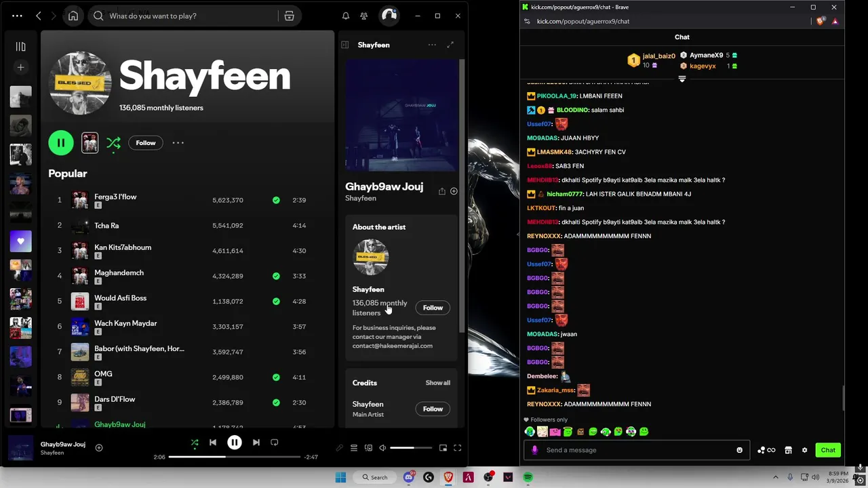Image resolution: width=868 pixels, height=488 pixels.
Task: Add Ghayb9aw Jouj to library in side panel
Action: pos(454,192)
